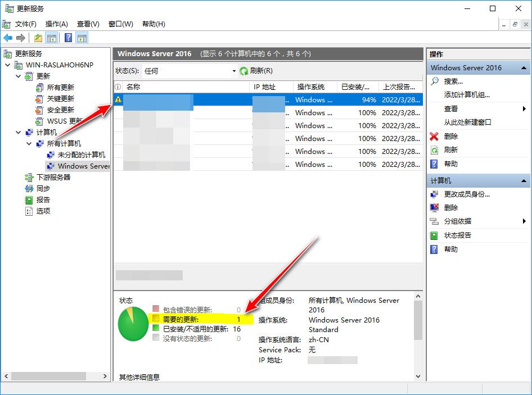Open the Window (窗口) menu
Image resolution: width=532 pixels, height=395 pixels.
[120, 24]
